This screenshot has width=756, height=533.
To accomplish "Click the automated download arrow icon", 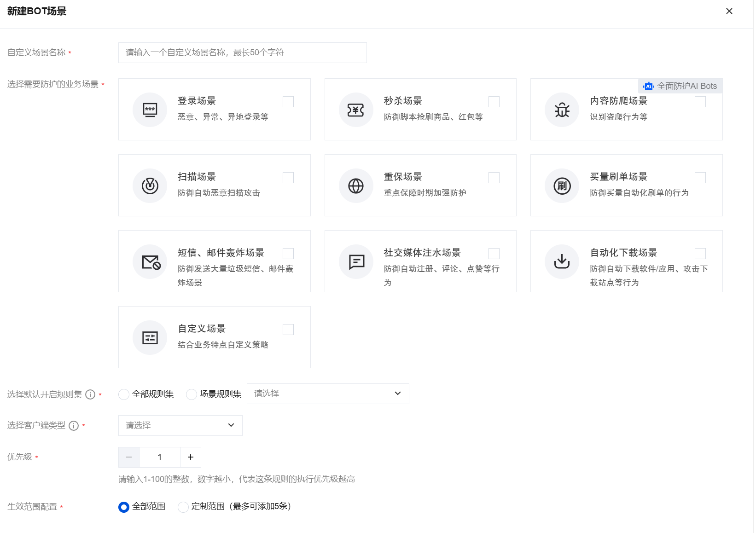I will click(x=562, y=262).
